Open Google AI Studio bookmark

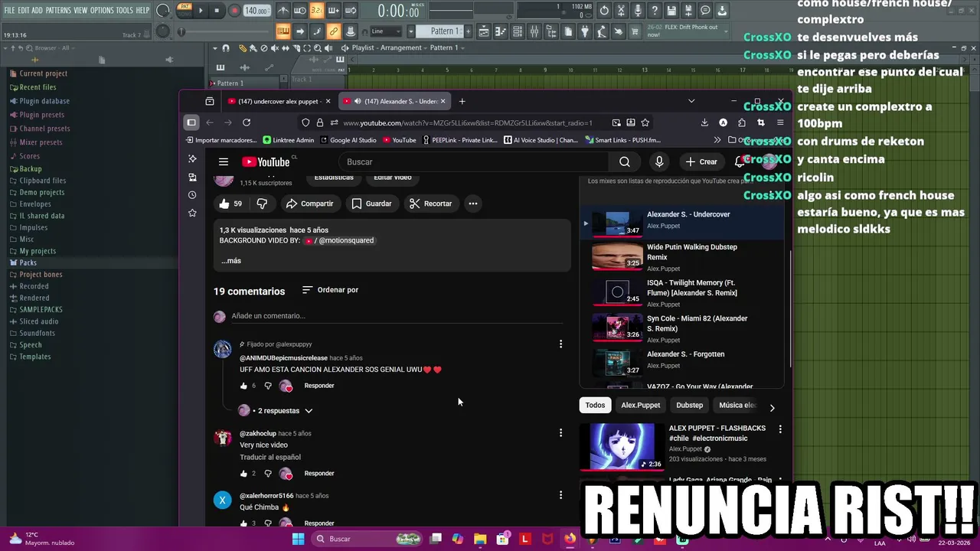(348, 140)
